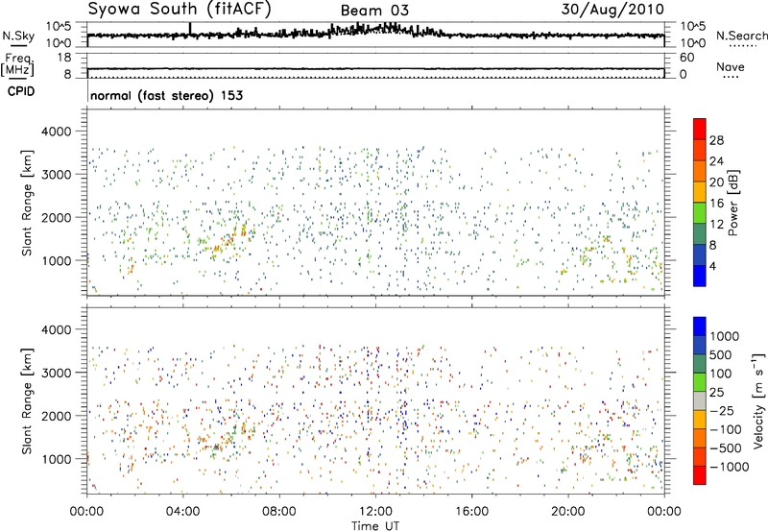Viewport: 768px width, 532px height.
Task: Click the "500" label on Velocity color bar
Action: 721,355
